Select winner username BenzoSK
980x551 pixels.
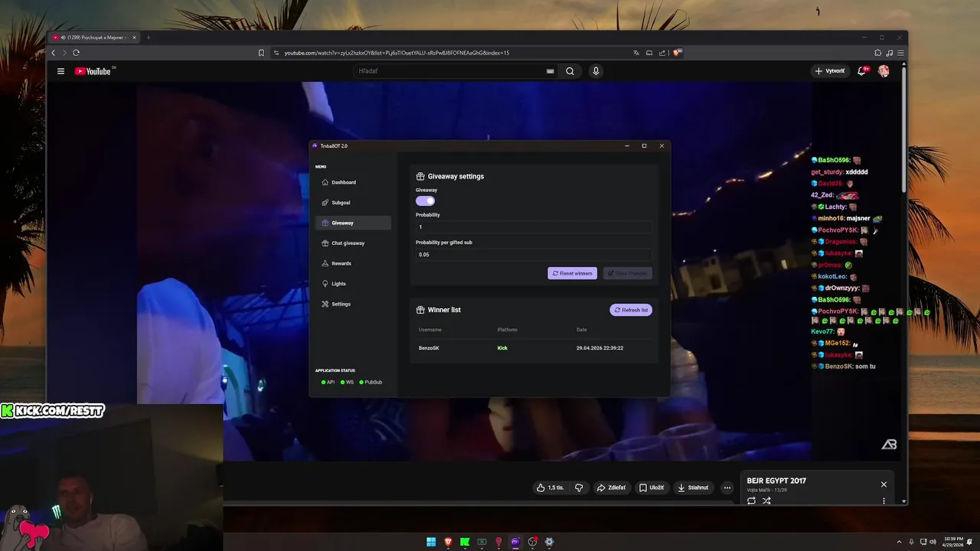coord(429,348)
